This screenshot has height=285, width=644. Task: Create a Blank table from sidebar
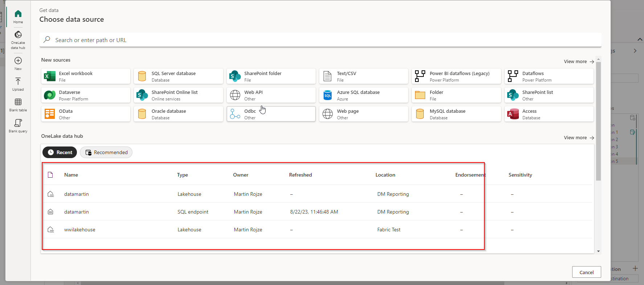(x=18, y=105)
